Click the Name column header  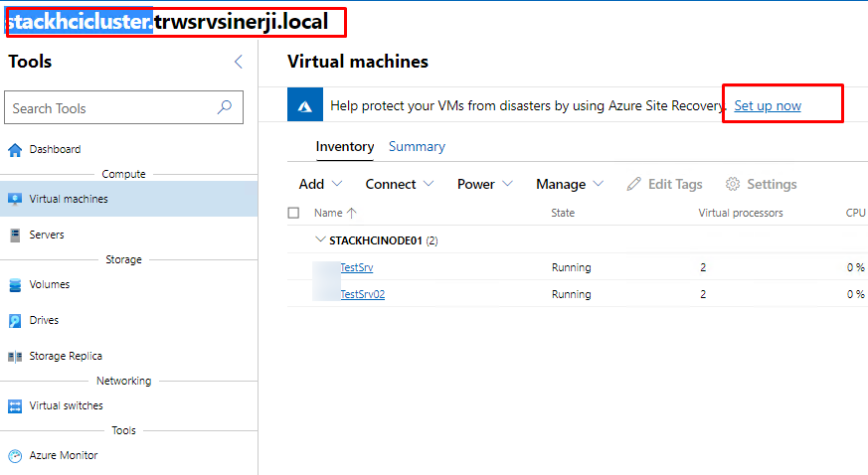[328, 213]
